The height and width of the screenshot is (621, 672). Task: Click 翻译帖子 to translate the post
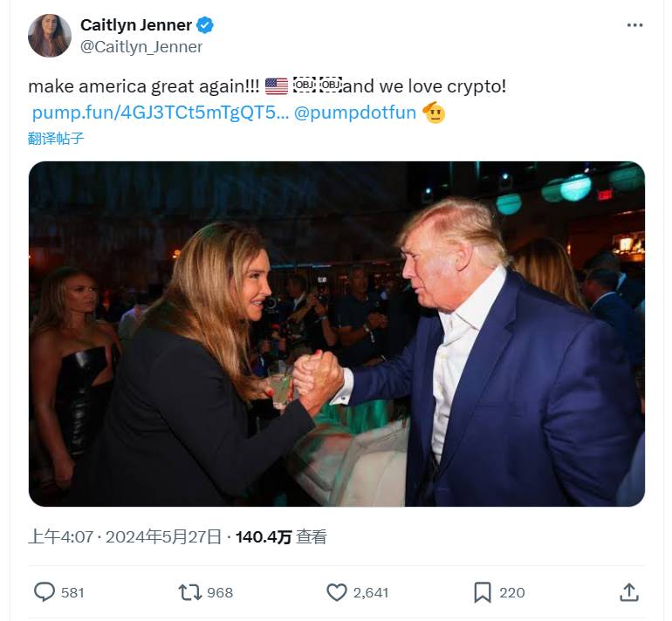[56, 138]
